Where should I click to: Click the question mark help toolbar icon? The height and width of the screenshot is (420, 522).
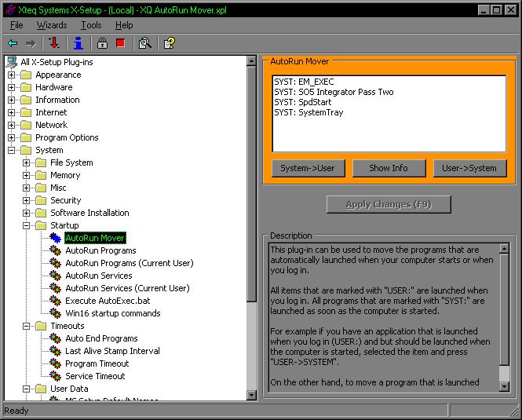[x=170, y=43]
